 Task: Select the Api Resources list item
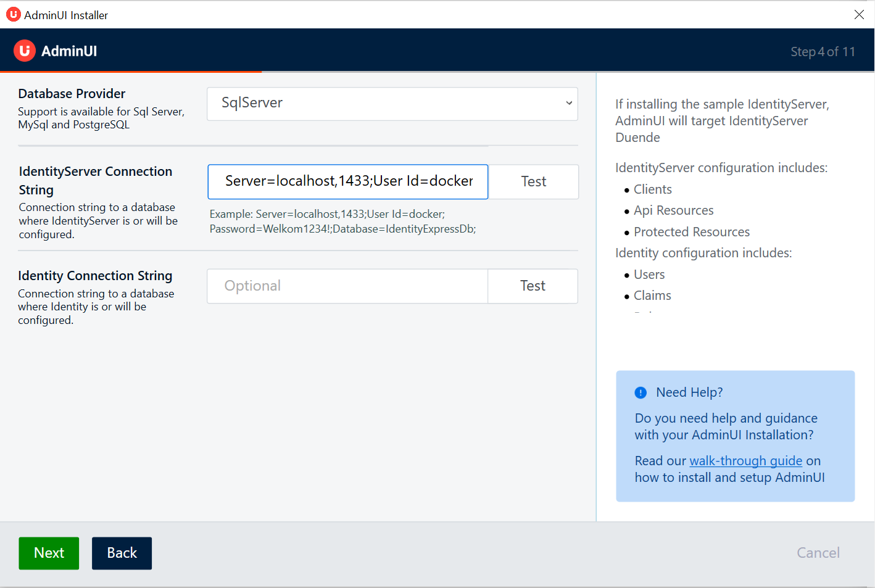pyautogui.click(x=673, y=210)
